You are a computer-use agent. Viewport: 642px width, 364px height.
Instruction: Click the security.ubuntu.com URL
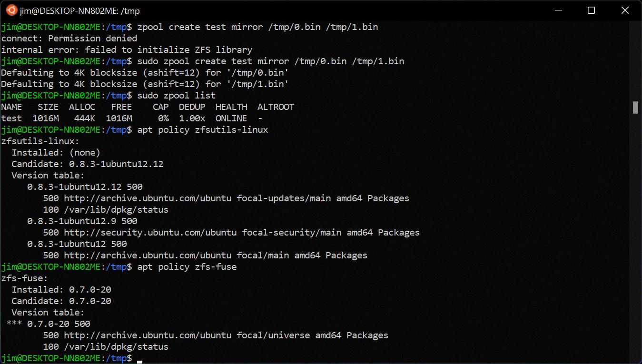pos(150,233)
